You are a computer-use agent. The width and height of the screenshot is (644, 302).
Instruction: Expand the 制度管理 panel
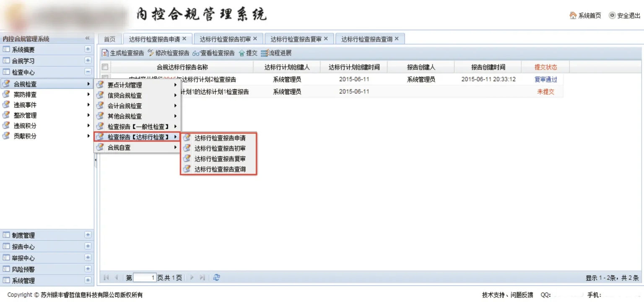coord(88,235)
